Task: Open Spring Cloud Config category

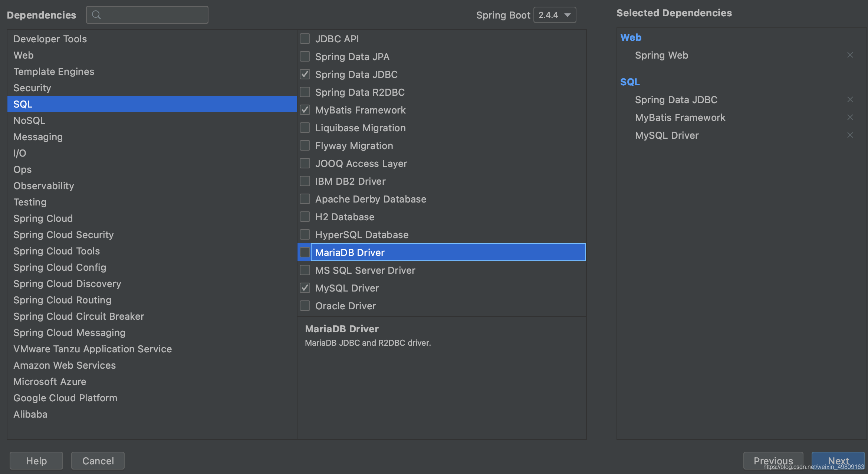Action: 152,267
